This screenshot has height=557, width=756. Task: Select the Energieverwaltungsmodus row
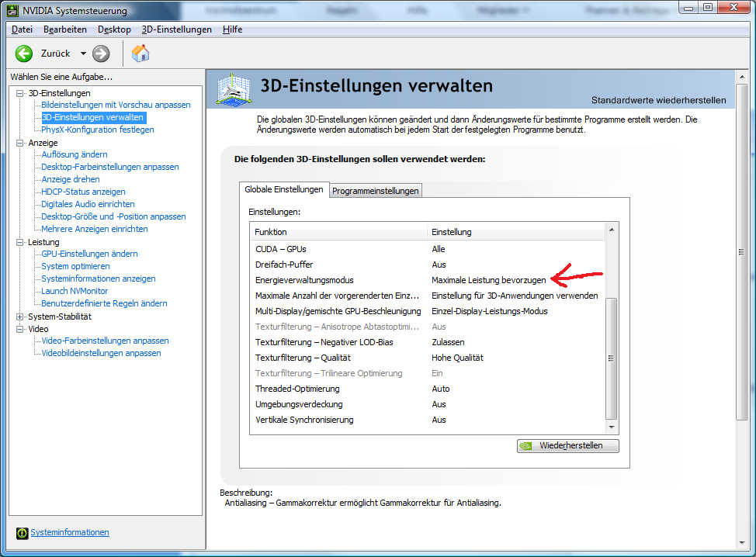click(x=427, y=280)
